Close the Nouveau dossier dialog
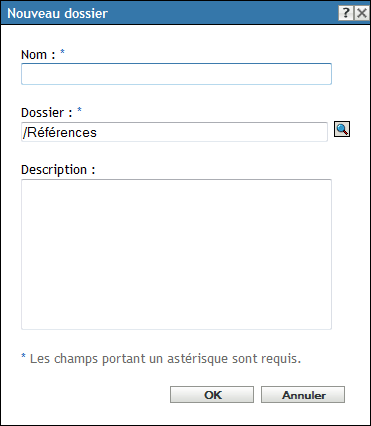The width and height of the screenshot is (371, 426). [362, 13]
